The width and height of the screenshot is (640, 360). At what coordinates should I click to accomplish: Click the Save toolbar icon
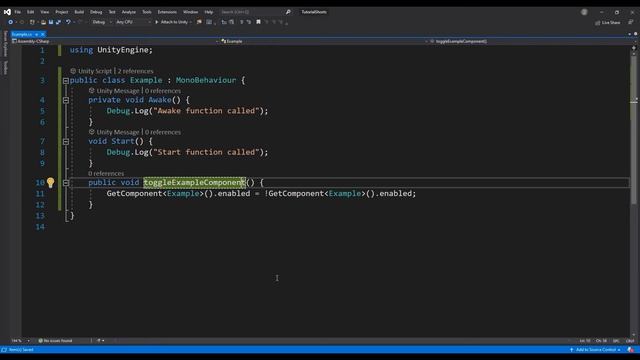(51, 22)
